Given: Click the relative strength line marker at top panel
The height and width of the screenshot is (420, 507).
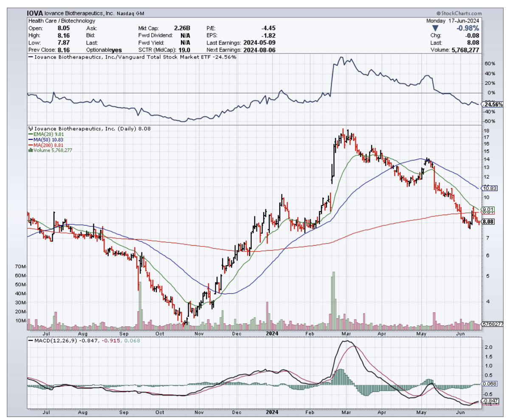Looking at the screenshot, I should (30, 57).
